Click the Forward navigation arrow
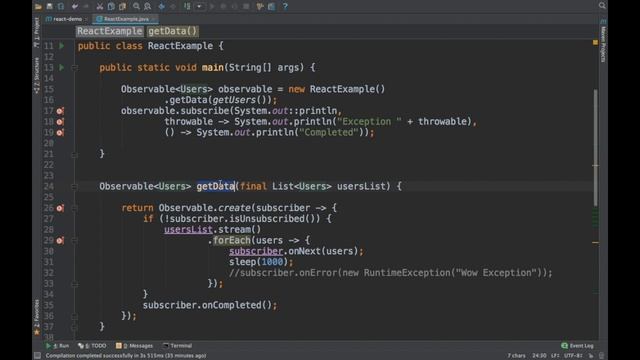Viewport: 640px width, 360px height. pyautogui.click(x=173, y=7)
